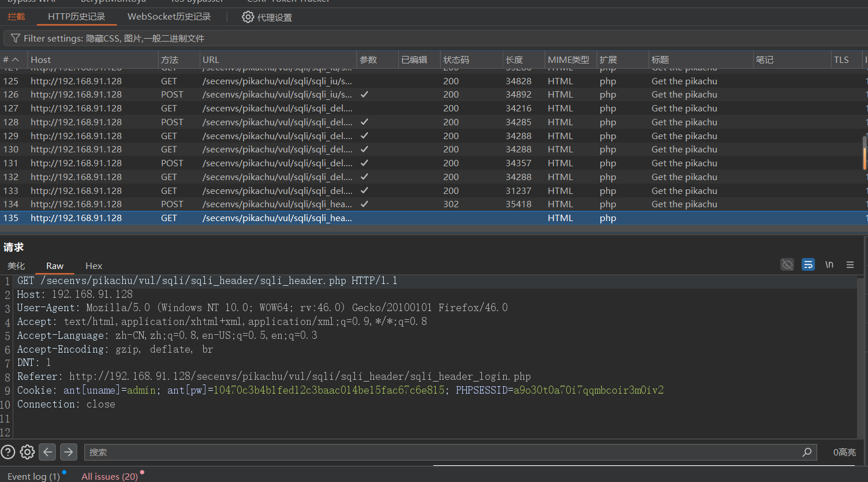Sort by the URL column header

(x=278, y=59)
